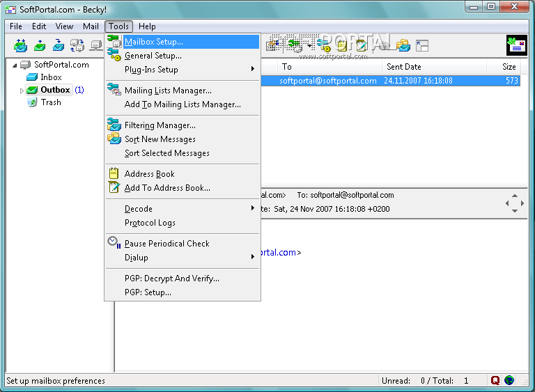Click the blue email link in message body
535x392 pixels.
[x=279, y=253]
